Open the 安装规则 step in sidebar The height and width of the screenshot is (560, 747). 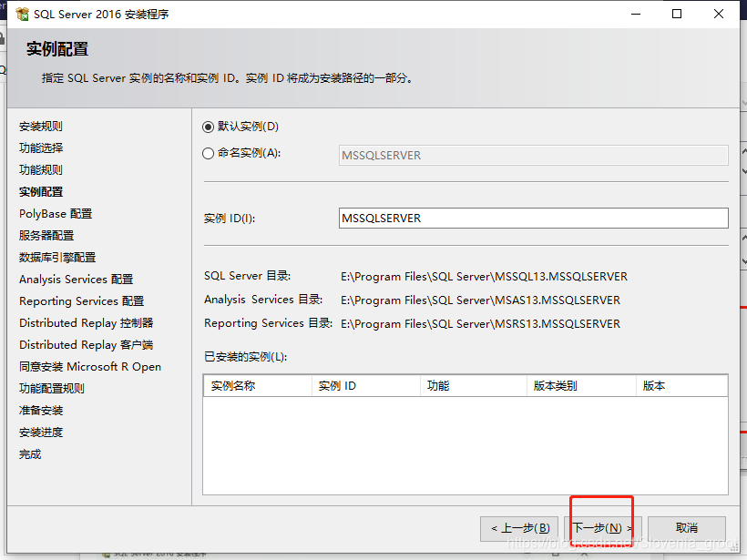(41, 127)
